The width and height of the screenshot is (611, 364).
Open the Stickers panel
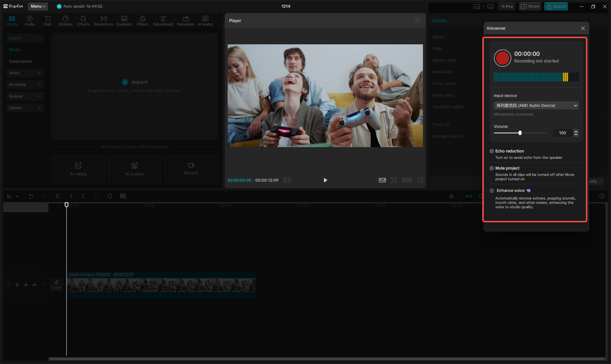(x=65, y=20)
